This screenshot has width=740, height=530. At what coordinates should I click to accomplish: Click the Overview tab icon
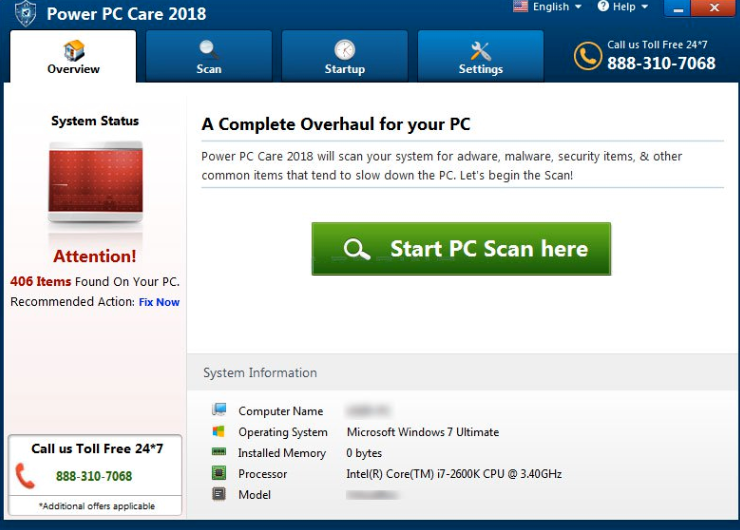coord(73,50)
